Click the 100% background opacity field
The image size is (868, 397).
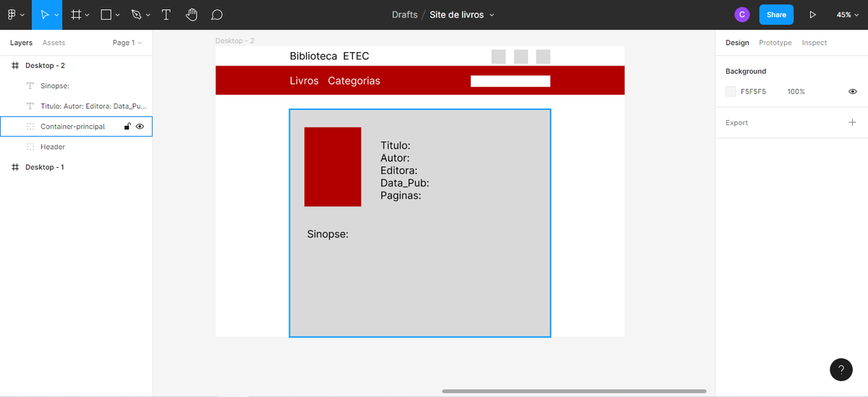click(796, 92)
